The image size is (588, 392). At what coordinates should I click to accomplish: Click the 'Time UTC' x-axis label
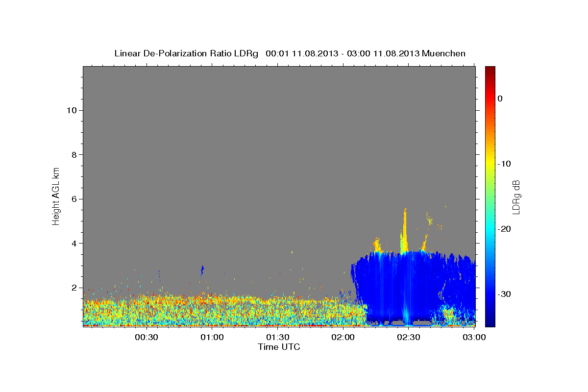click(x=279, y=347)
